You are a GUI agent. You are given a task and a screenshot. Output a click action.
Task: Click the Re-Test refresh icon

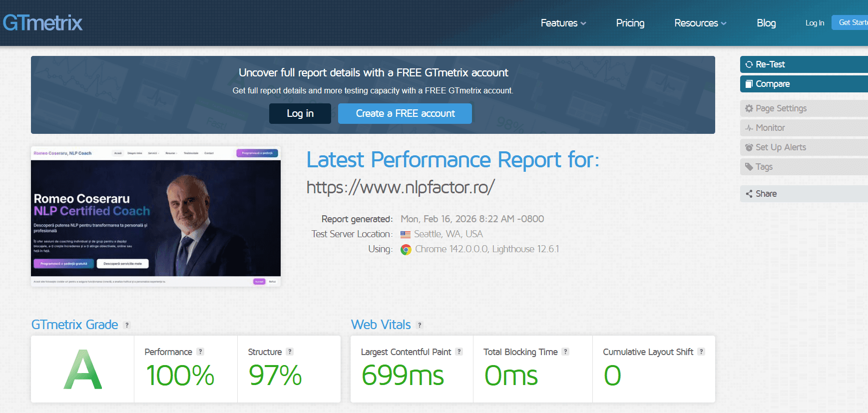pyautogui.click(x=749, y=64)
